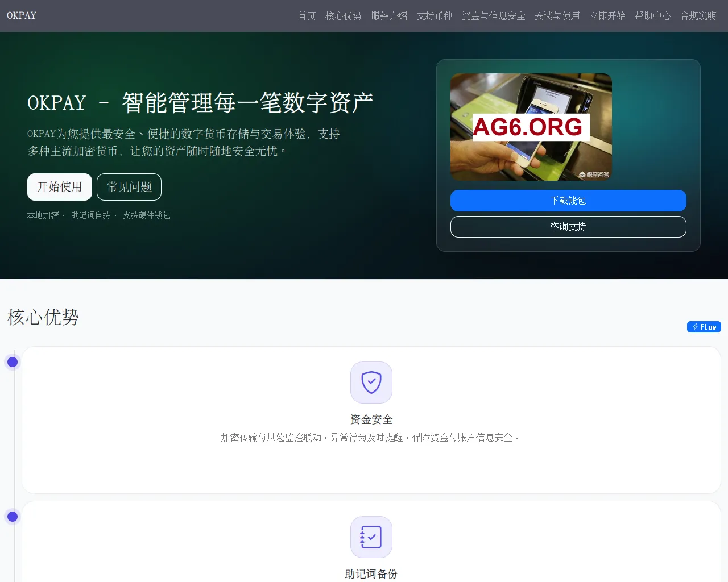This screenshot has width=728, height=582.
Task: Select the timeline dot beside 助记词备份
Action: point(13,517)
